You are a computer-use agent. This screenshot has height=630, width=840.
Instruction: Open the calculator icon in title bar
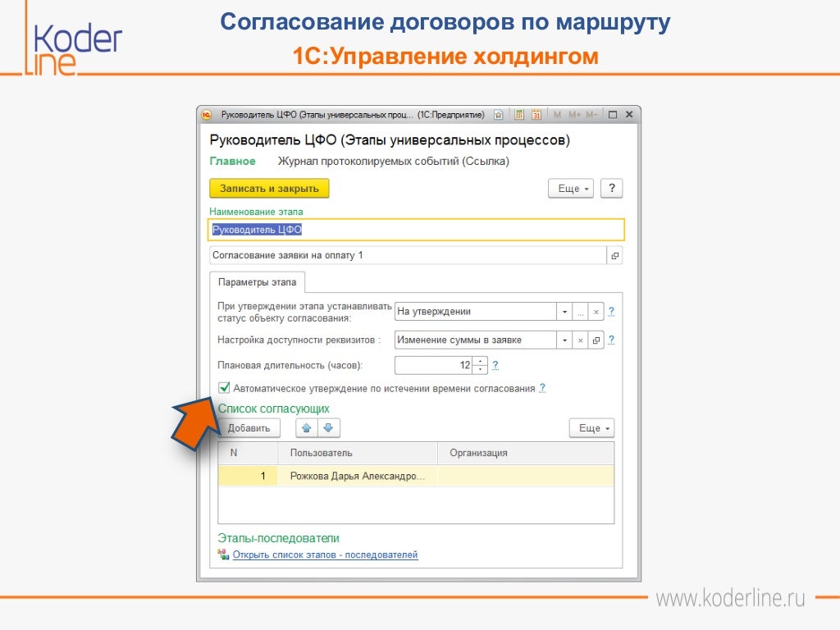[519, 115]
